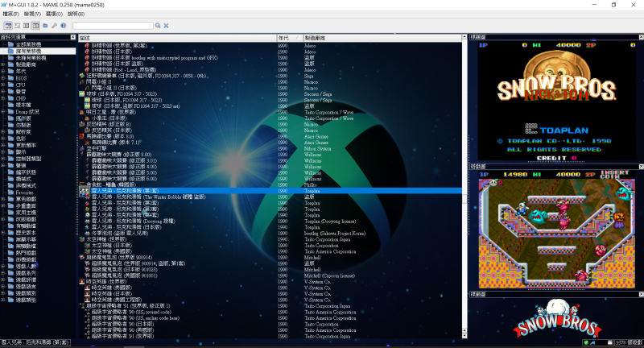Click the icon on the Nihon System row
This screenshot has width=644, height=348.
pyautogui.click(x=82, y=148)
